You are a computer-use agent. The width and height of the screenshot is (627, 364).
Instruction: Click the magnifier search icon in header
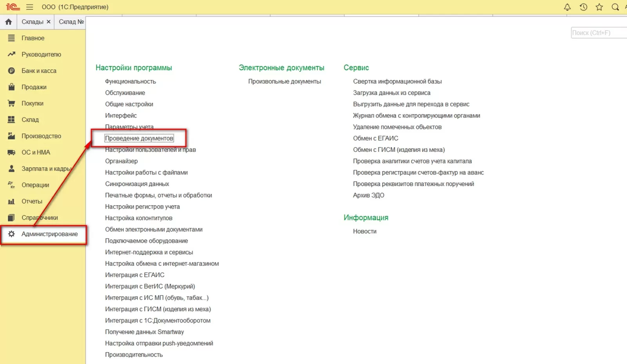pos(615,7)
